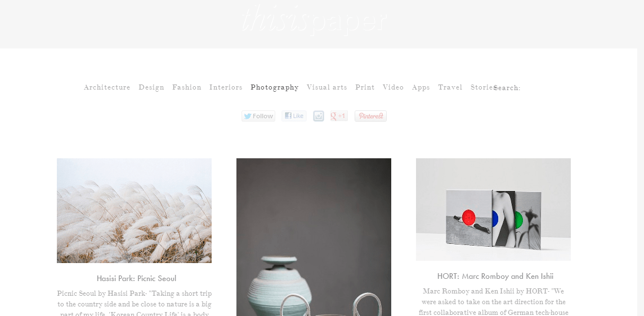The width and height of the screenshot is (644, 316).
Task: Open the Instagram camera icon
Action: tap(318, 116)
